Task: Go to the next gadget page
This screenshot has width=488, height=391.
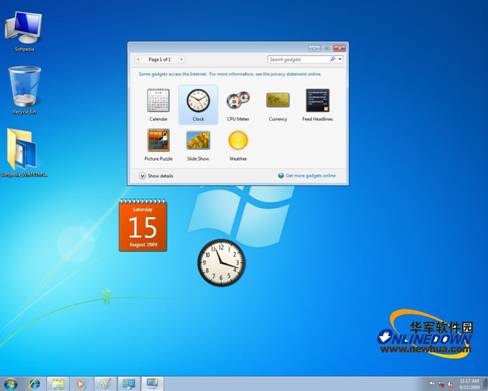Action: (x=181, y=60)
